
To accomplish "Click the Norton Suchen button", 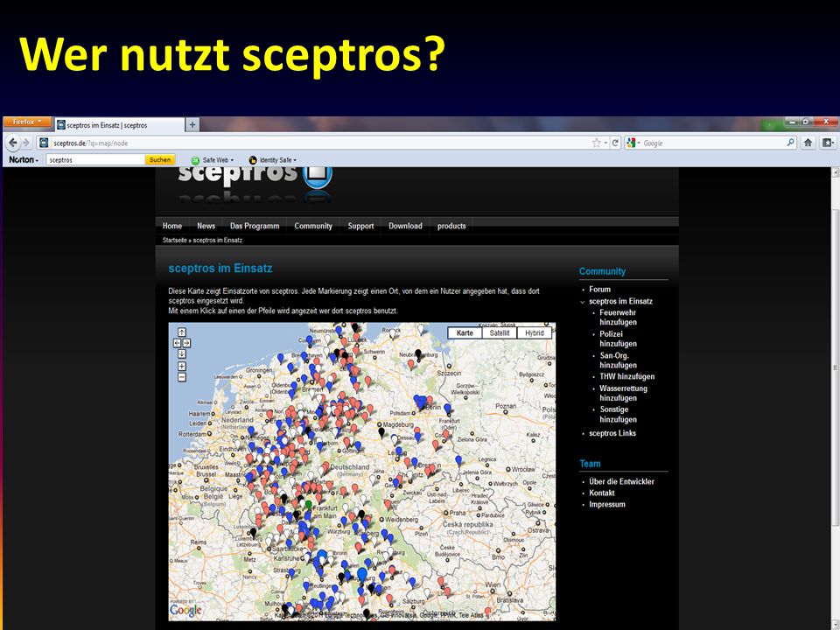I will tap(159, 159).
